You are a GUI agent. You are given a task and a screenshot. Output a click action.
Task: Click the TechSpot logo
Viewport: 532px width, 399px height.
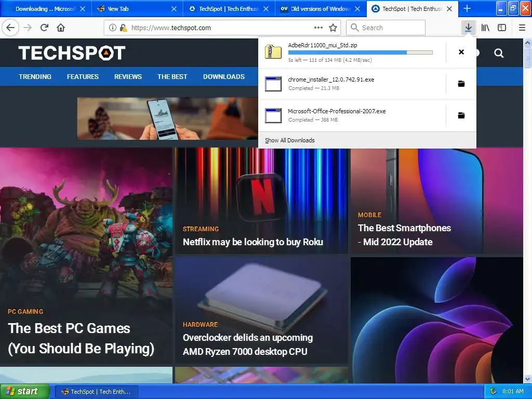(72, 53)
